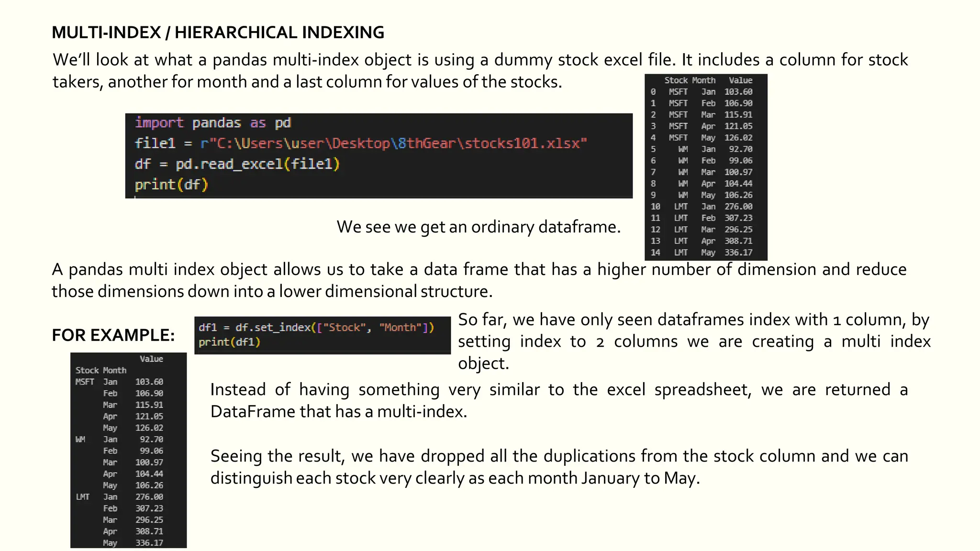Click the df1 = df.set_index line
Image resolution: width=980 pixels, height=551 pixels.
click(x=316, y=328)
